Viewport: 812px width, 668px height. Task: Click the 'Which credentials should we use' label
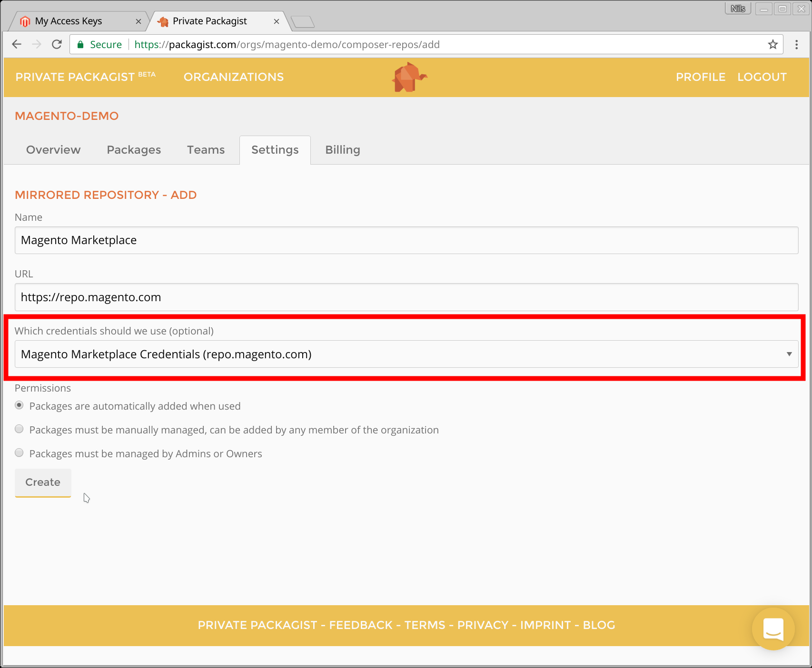pyautogui.click(x=114, y=331)
